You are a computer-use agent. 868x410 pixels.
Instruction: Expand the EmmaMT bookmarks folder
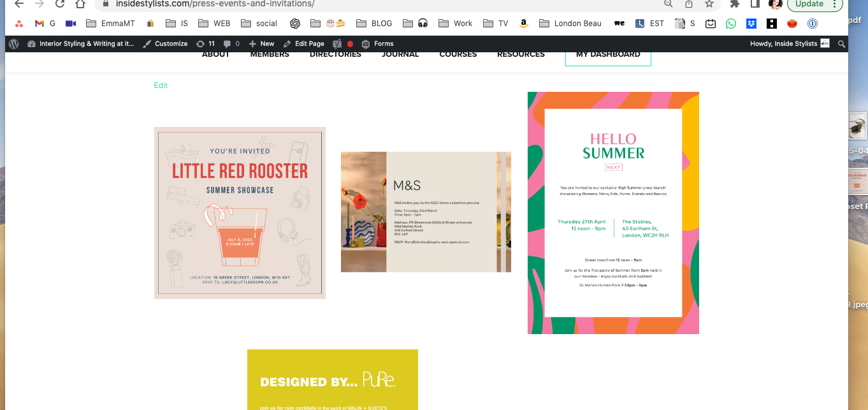pyautogui.click(x=111, y=24)
